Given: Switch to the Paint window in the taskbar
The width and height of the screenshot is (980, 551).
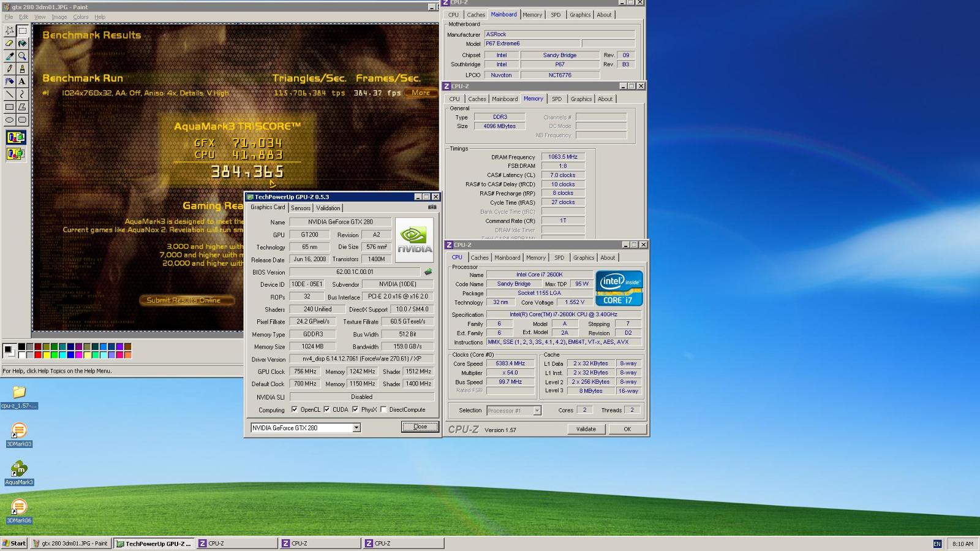Looking at the screenshot, I should tap(71, 544).
